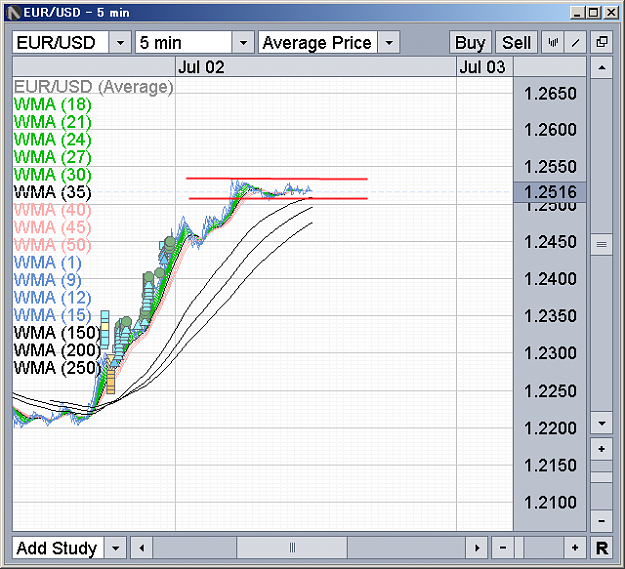Select the WMA (15) study label
This screenshot has width=625, height=569.
pos(53,315)
